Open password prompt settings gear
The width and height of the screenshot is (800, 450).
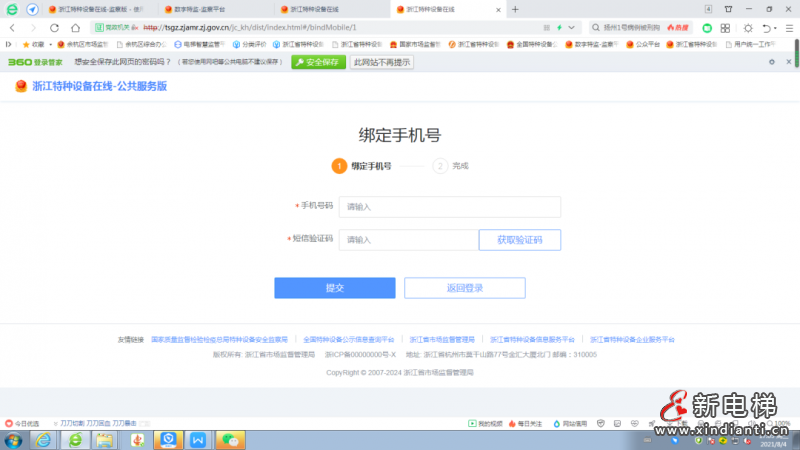pyautogui.click(x=772, y=62)
